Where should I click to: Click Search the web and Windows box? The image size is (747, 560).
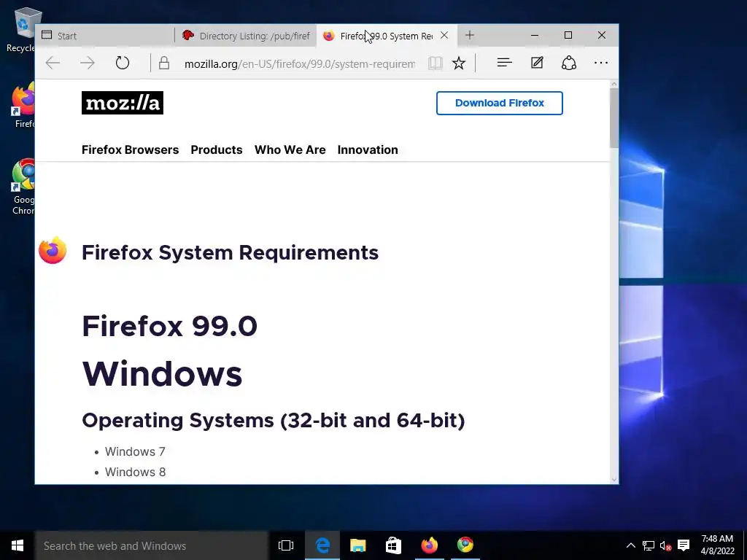point(152,545)
